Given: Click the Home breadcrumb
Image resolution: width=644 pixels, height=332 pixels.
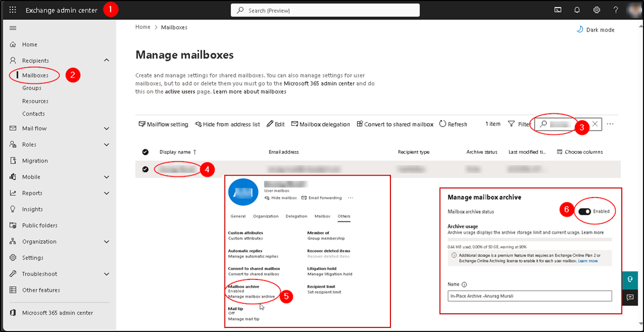Looking at the screenshot, I should pos(143,27).
